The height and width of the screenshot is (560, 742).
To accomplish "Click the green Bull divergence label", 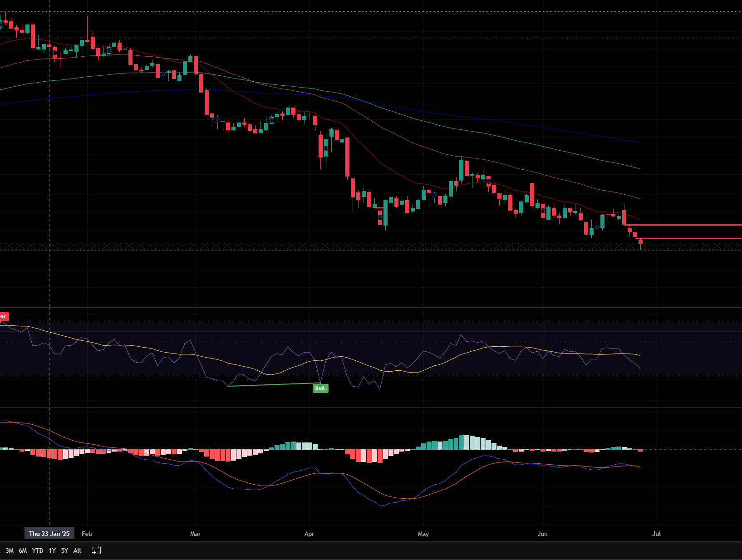I will point(320,388).
